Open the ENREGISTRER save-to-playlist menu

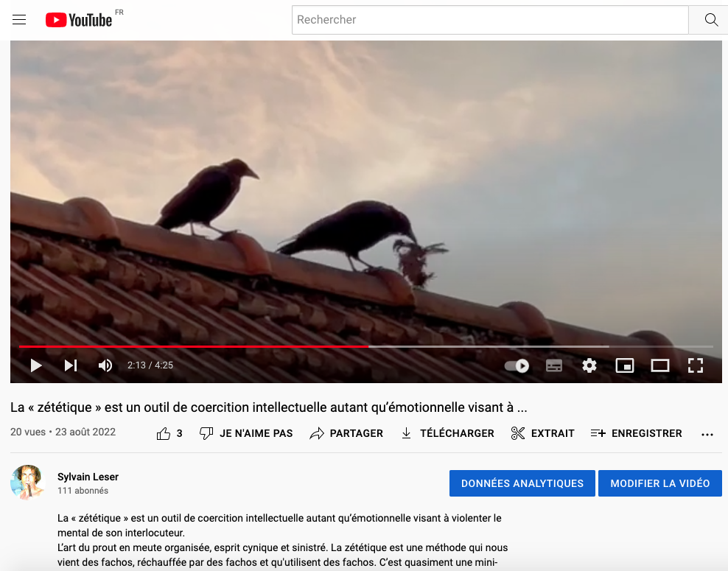[637, 433]
